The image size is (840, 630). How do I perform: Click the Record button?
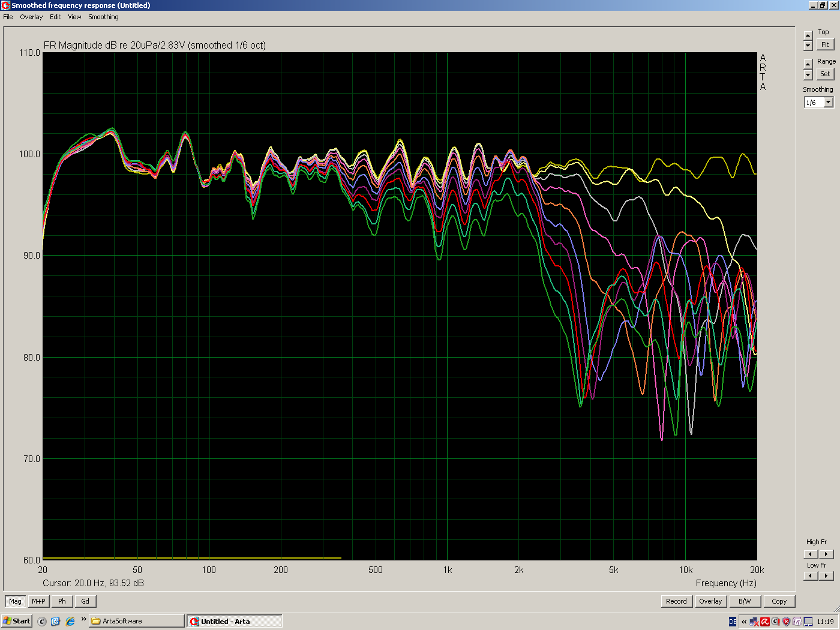coord(676,601)
